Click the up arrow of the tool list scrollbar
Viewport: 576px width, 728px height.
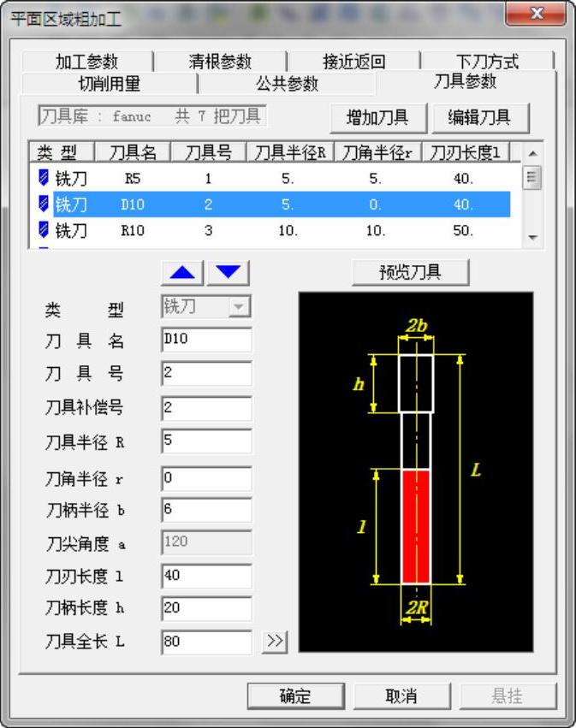tap(532, 153)
